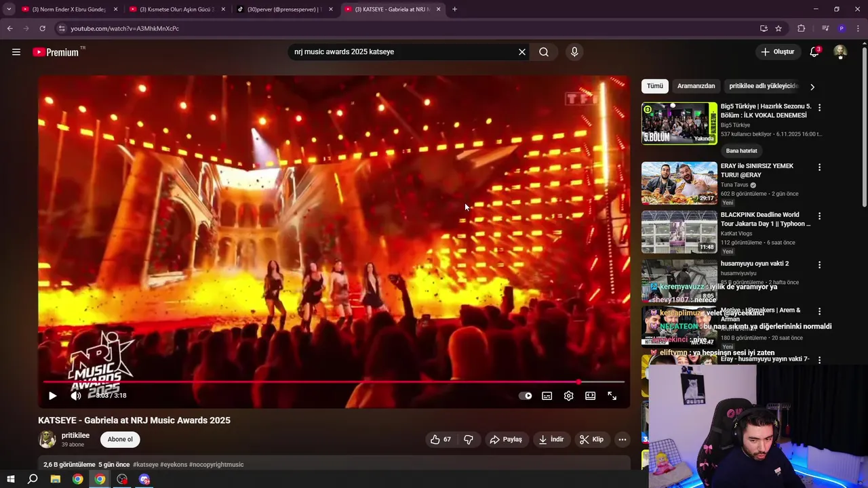Open pritikilee channel avatar
The height and width of the screenshot is (488, 868).
tap(47, 439)
